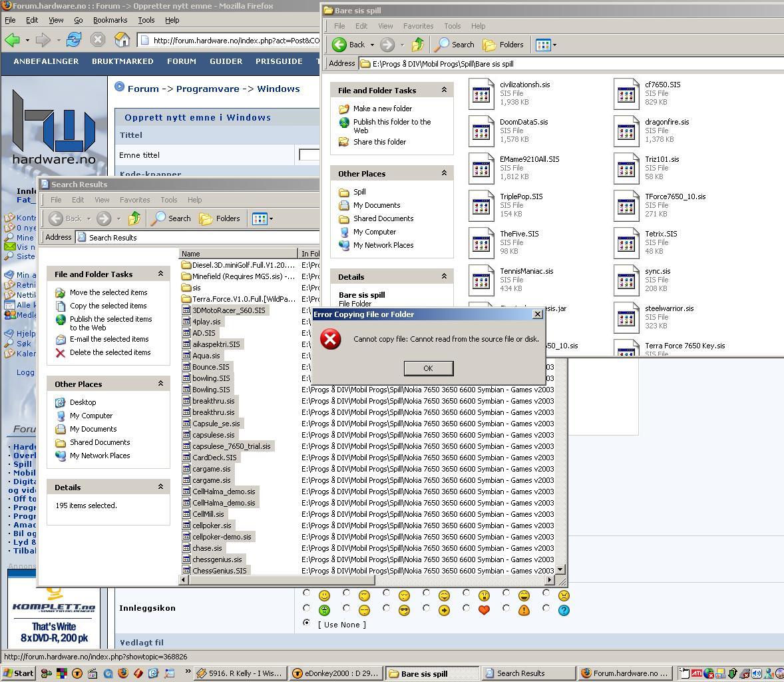Screen dimensions: 784x682
Task: Open Favorites menu in Bare sis spill window
Action: coord(418,26)
